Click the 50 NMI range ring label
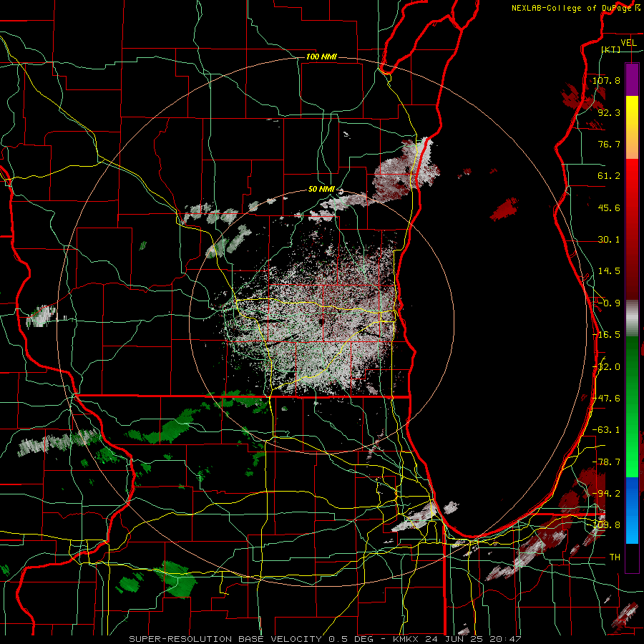Viewport: 644px width, 644px height. (x=321, y=190)
